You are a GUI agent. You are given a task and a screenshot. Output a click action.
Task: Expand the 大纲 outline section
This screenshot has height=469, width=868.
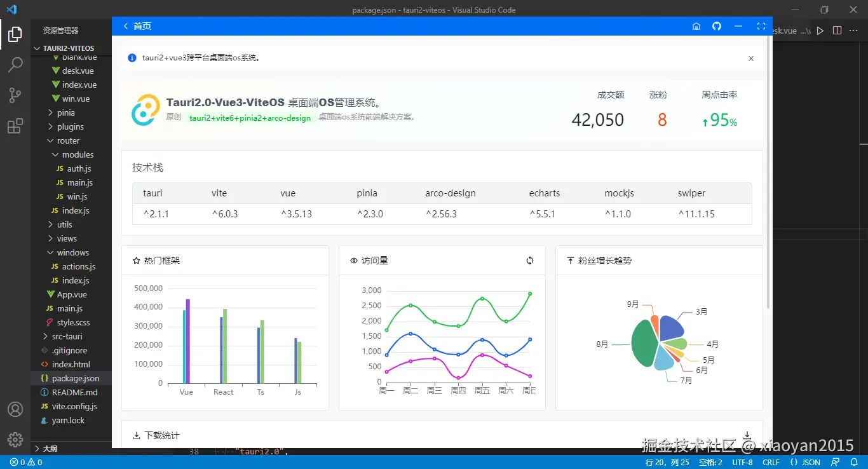point(50,449)
